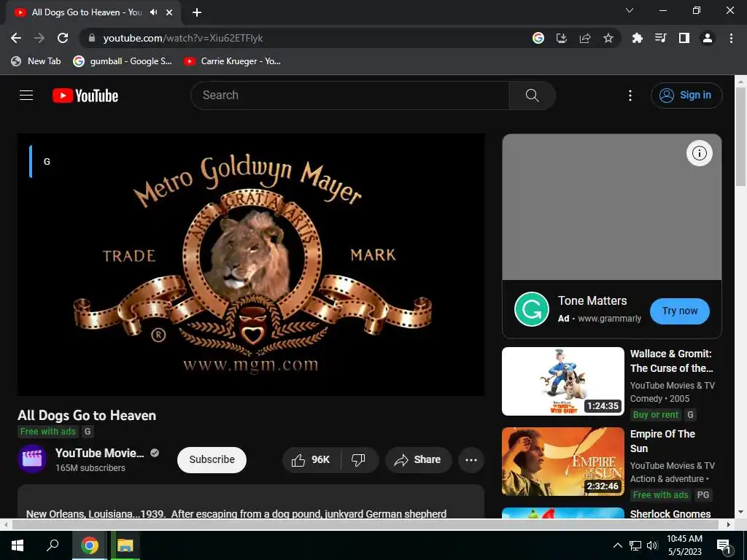The height and width of the screenshot is (560, 747).
Task: Expand tab search chevron
Action: point(630,10)
